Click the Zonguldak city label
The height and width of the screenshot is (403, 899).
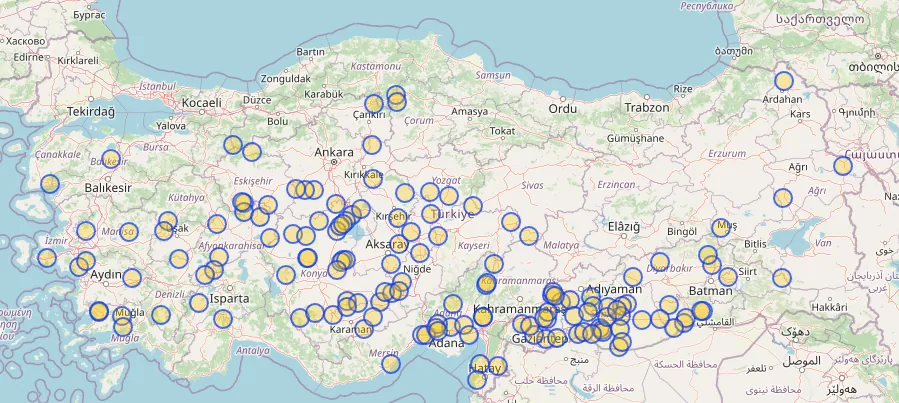[x=286, y=78]
